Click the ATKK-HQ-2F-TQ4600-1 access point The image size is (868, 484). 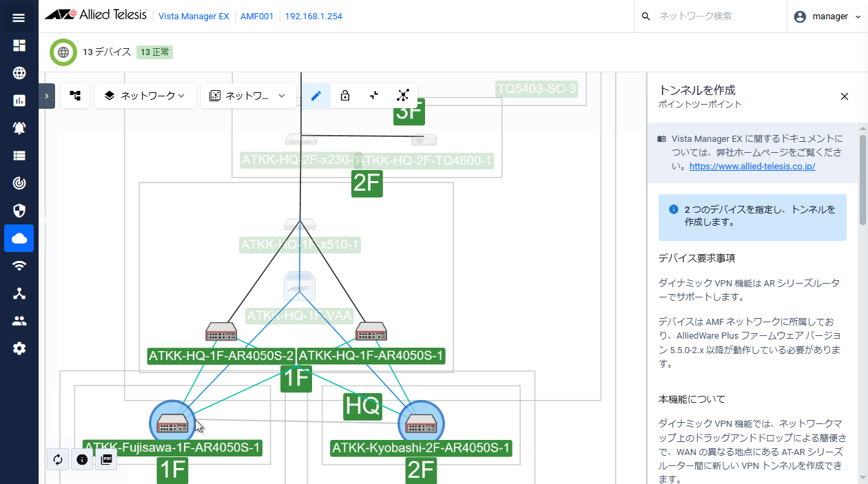[424, 140]
